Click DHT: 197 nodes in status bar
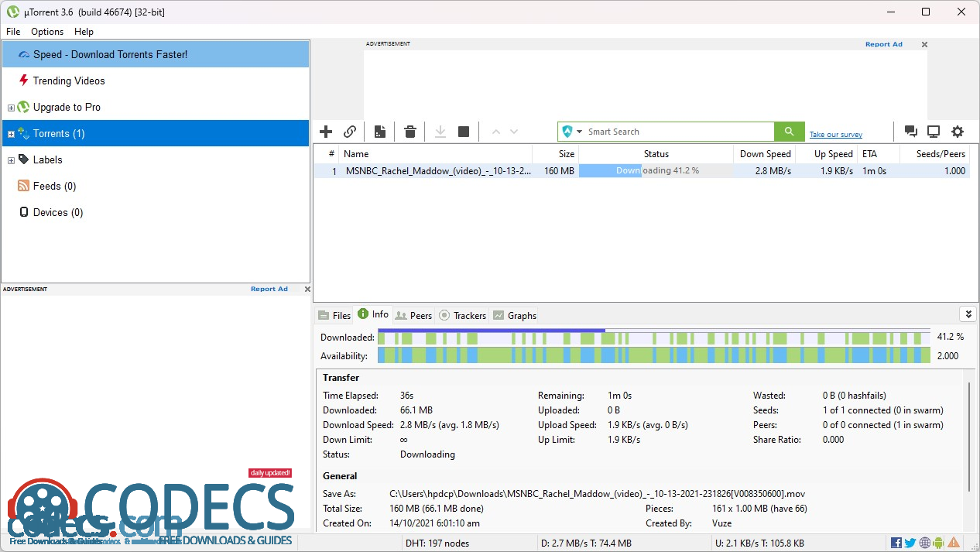Screen dimensions: 980x552 [437, 543]
